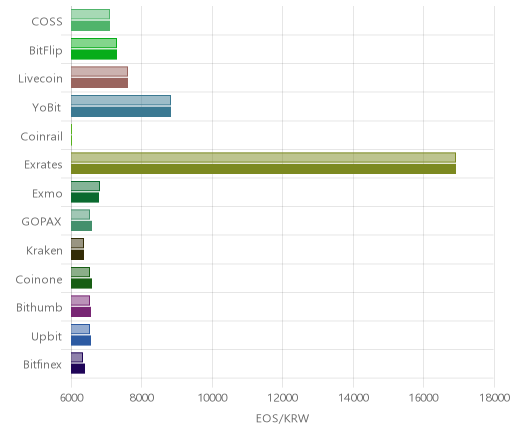Click the dark brown Livecoin bar
The height and width of the screenshot is (436, 512).
tap(99, 83)
